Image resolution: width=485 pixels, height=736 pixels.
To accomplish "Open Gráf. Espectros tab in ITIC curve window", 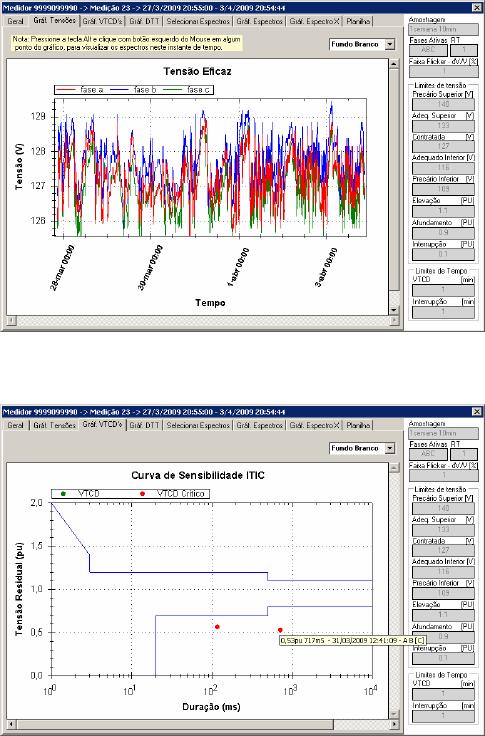I will tap(260, 425).
